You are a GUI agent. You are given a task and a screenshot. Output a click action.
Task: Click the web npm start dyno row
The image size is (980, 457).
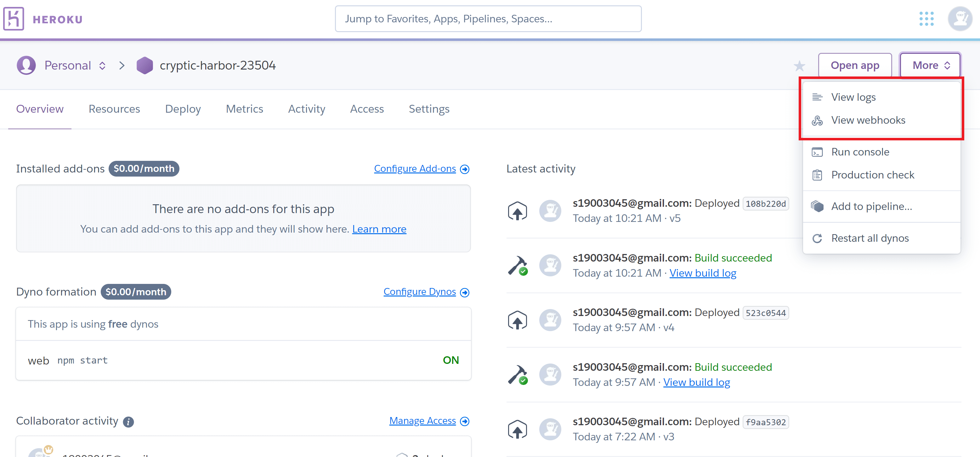243,360
